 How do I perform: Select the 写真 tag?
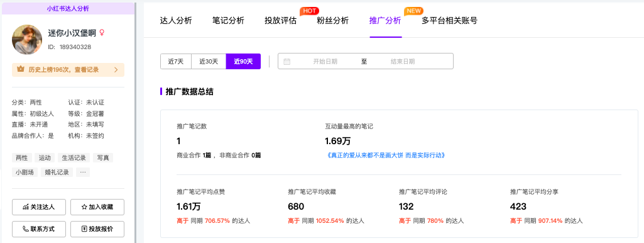coord(102,158)
